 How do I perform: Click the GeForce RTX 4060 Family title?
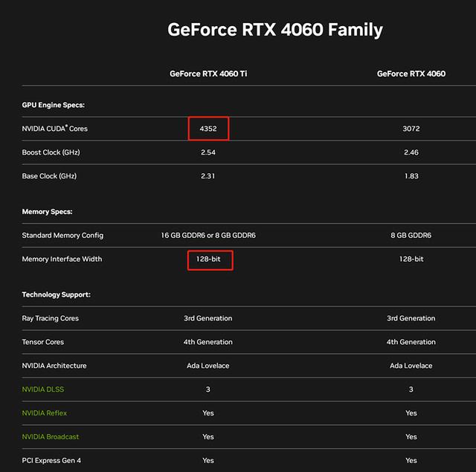tap(275, 30)
